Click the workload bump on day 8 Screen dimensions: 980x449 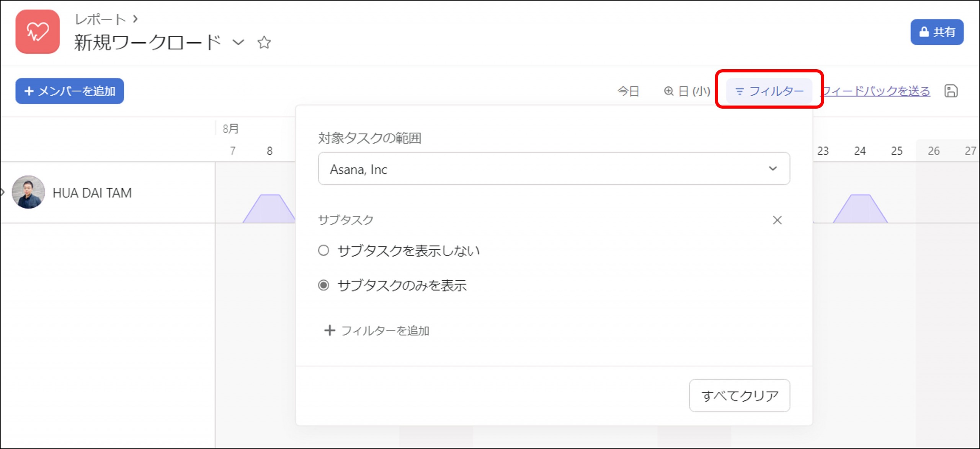pyautogui.click(x=269, y=208)
